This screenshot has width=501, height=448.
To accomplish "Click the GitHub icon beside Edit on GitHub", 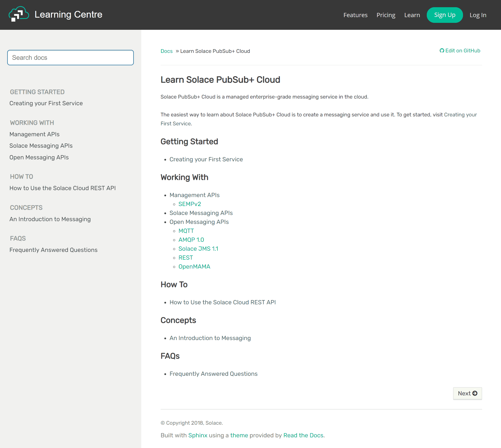I will (x=442, y=51).
